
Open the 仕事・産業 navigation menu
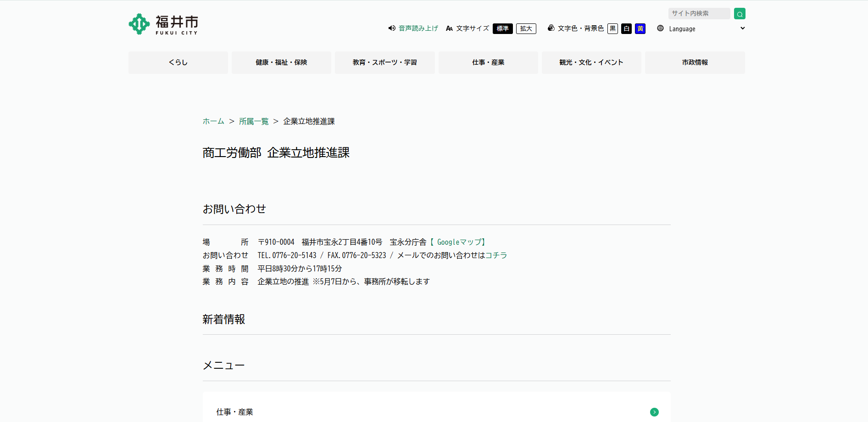[488, 62]
